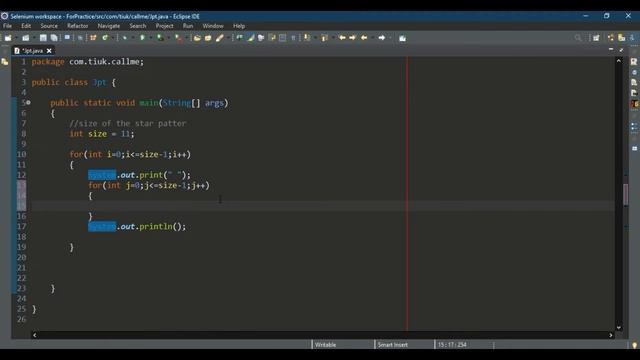Click the Pin Editor toolbar icon
Image resolution: width=640 pixels, height=360 pixels.
click(402, 38)
